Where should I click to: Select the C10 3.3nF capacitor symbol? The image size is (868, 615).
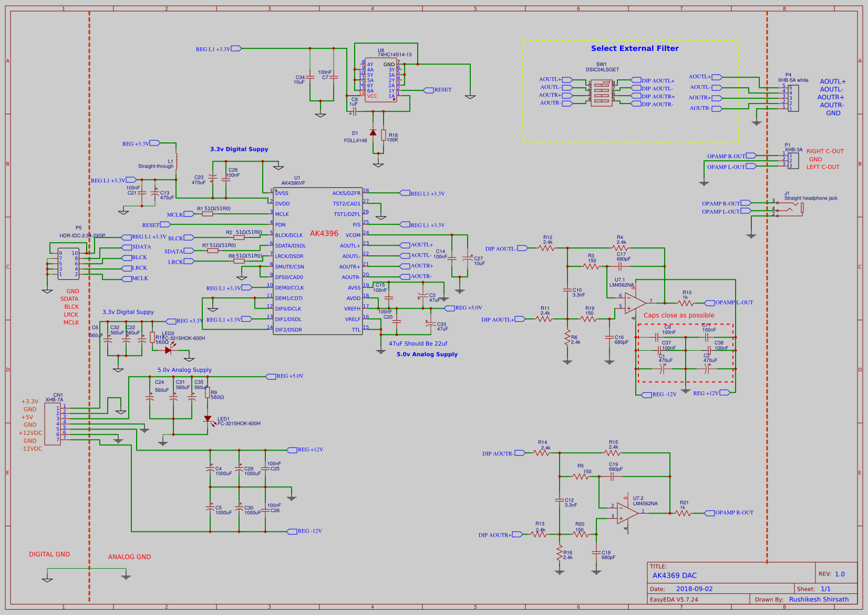[567, 289]
